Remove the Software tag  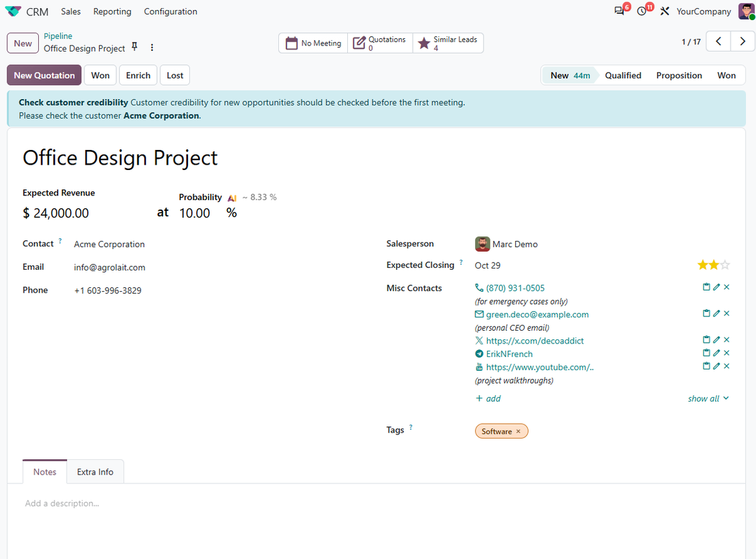click(518, 431)
